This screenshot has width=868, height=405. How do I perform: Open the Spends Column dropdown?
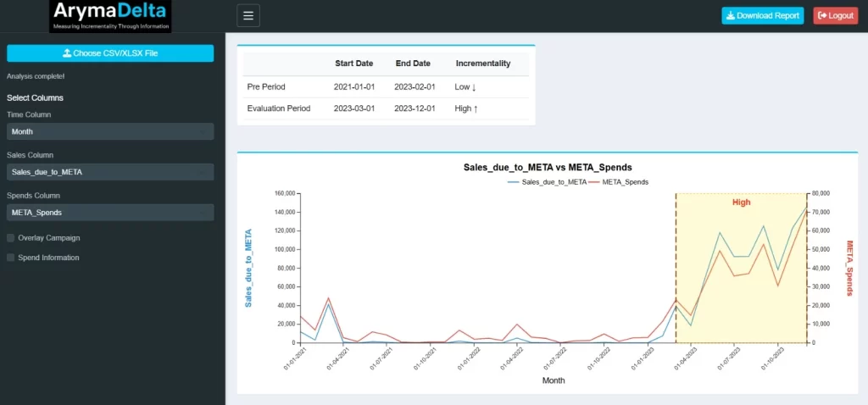[x=110, y=213]
